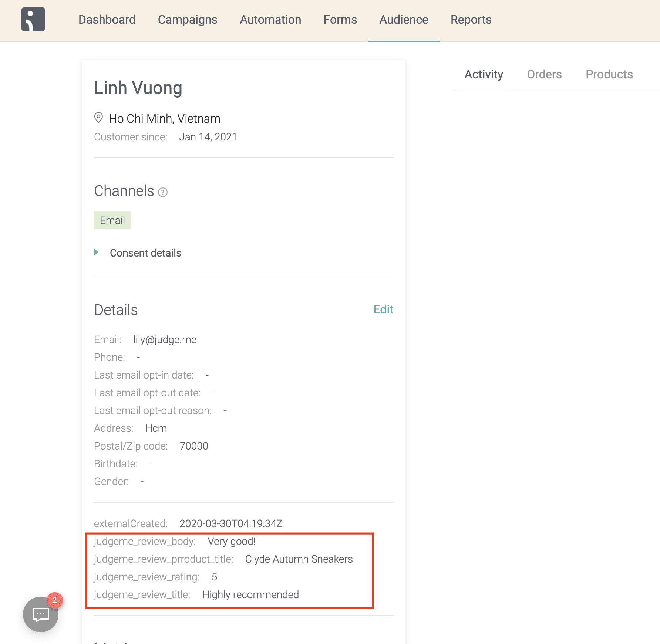660x644 pixels.
Task: Click the chat notification badge
Action: 55,600
